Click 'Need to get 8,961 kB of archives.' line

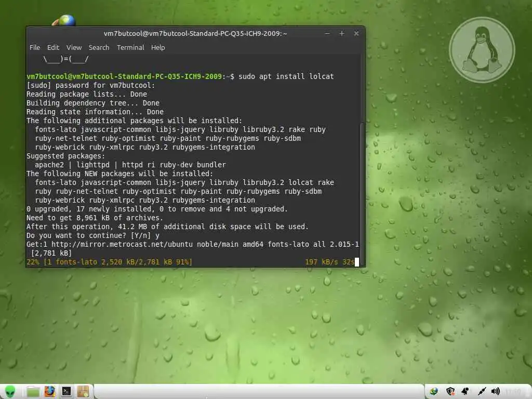point(95,218)
